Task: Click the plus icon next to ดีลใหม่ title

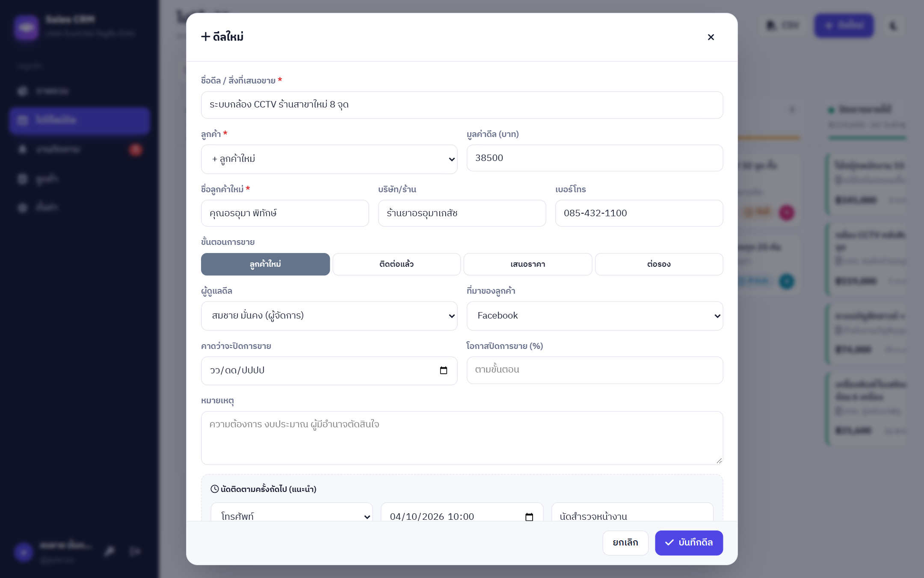Action: [x=206, y=37]
